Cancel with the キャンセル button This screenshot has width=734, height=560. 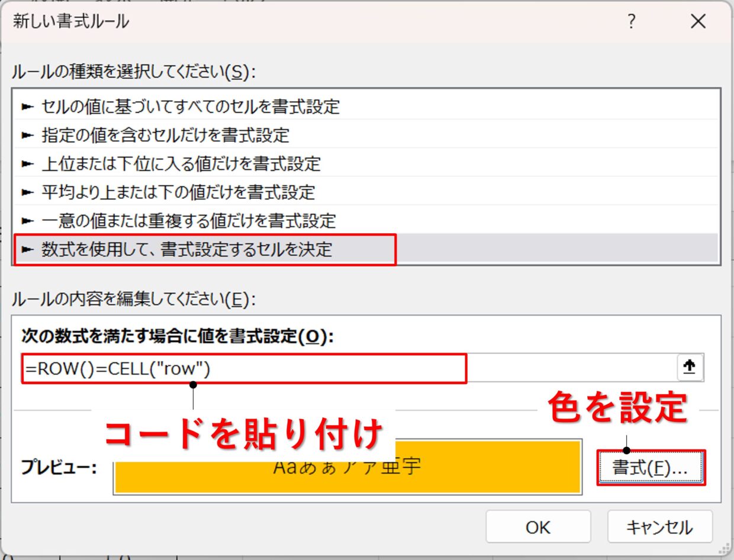(x=659, y=526)
